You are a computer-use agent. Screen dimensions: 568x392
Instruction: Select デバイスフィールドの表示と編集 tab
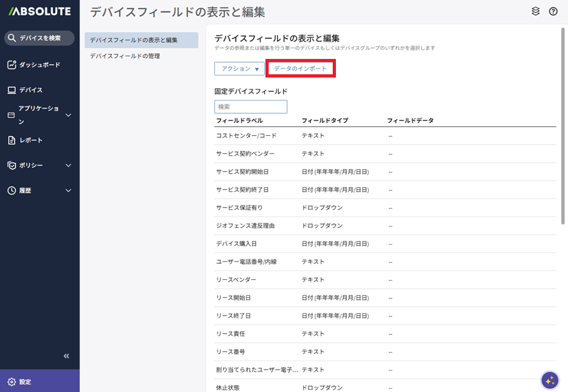tap(141, 40)
